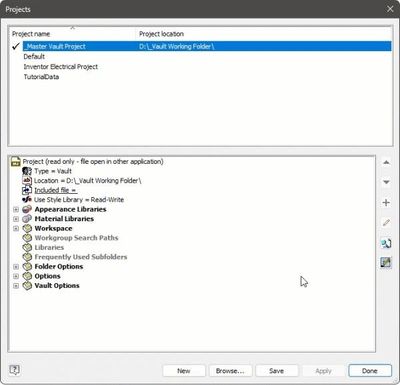Click the find duplicate files icon
Image resolution: width=400 pixels, height=385 pixels.
(x=386, y=243)
